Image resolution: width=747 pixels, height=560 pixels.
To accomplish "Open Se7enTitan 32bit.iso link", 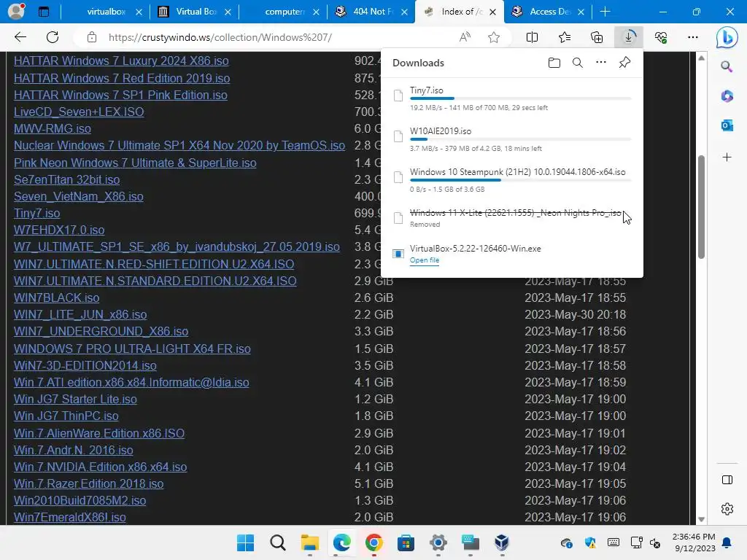I will [x=66, y=179].
